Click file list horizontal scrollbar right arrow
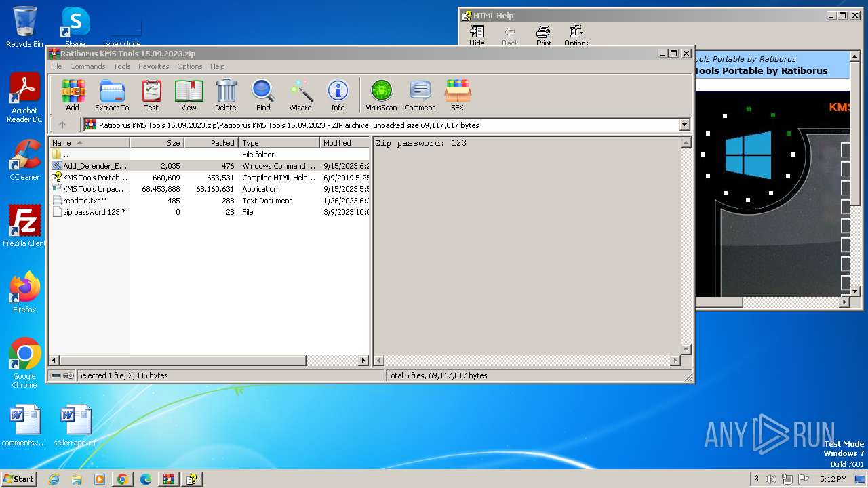This screenshot has width=868, height=488. point(363,361)
